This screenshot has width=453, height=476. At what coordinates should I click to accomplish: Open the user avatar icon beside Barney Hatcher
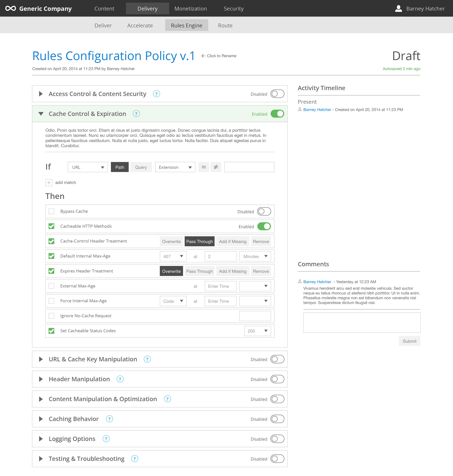[x=398, y=9]
